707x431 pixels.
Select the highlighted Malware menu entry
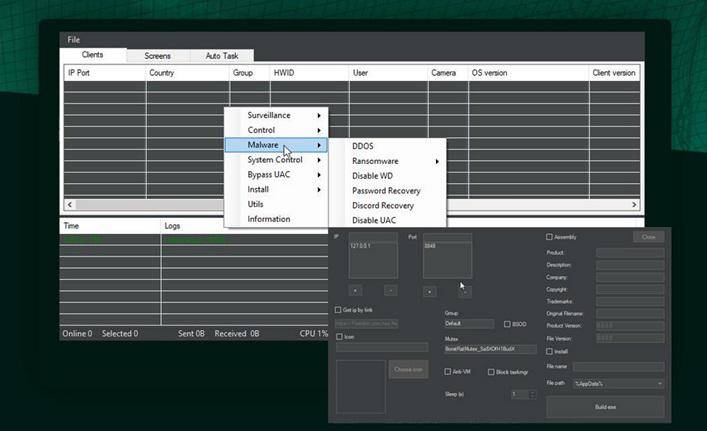(276, 145)
